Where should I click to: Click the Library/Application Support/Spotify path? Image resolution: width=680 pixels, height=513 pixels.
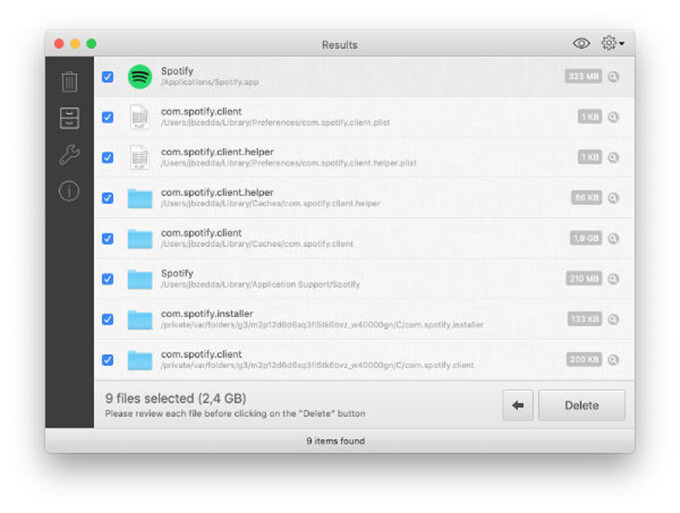pos(261,284)
